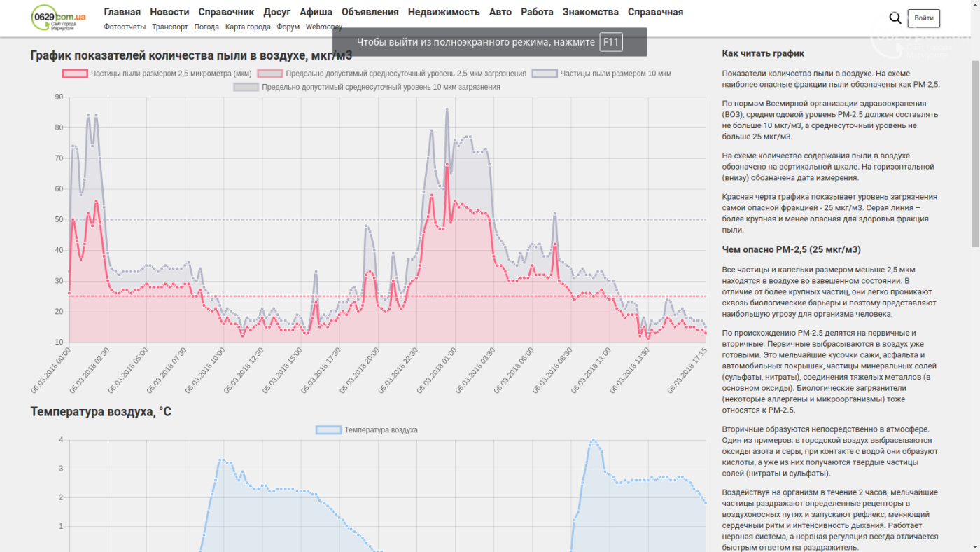Go to Погода submenu link
The width and height of the screenshot is (980, 552).
tap(206, 27)
